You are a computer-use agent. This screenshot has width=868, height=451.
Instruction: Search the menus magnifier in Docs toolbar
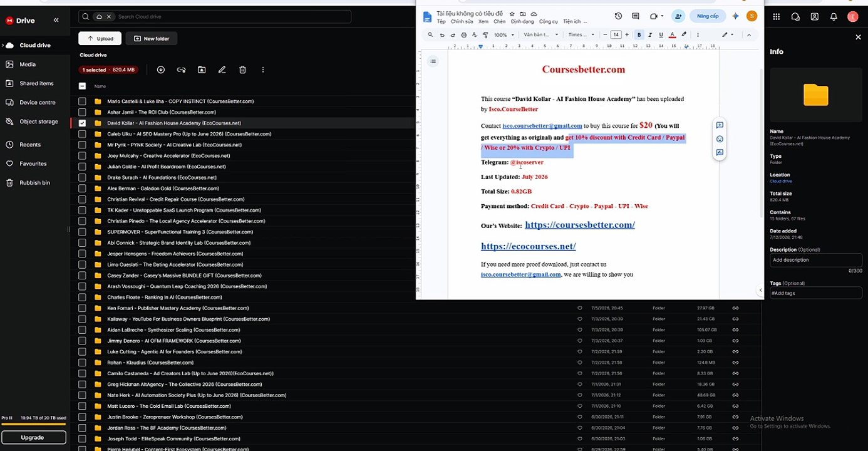pyautogui.click(x=430, y=35)
